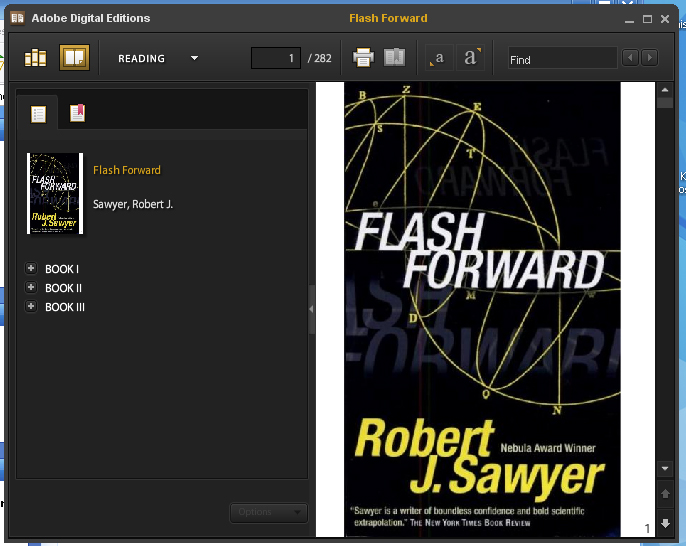Click the total pages '/ 282' label
The height and width of the screenshot is (546, 686).
tap(319, 58)
